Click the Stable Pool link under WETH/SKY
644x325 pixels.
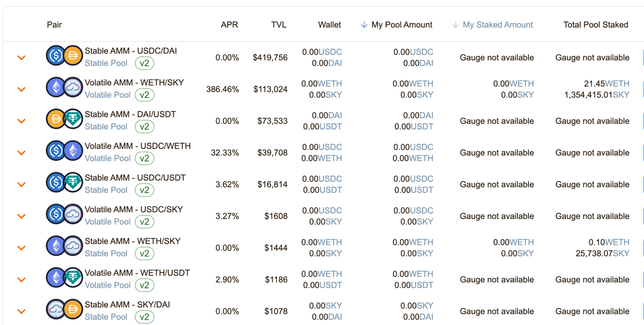[106, 254]
